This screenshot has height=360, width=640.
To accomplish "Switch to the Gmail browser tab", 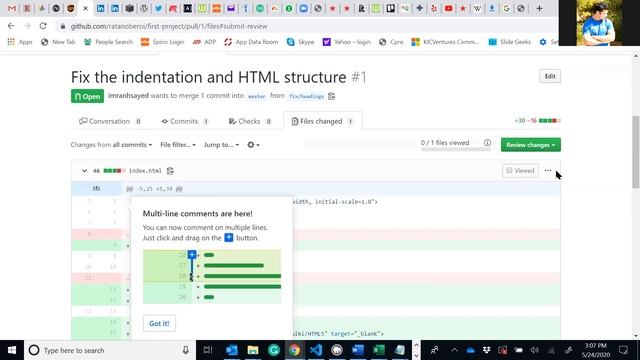I will 12,8.
